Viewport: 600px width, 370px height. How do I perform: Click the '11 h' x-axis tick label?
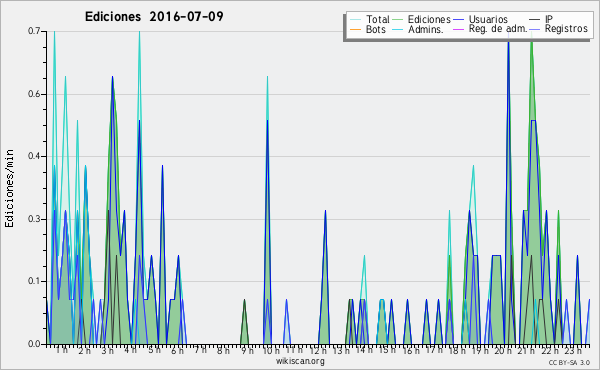[x=294, y=350]
